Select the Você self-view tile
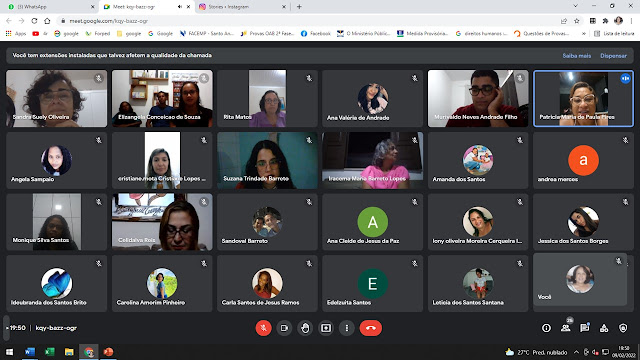Screen dimensions: 640x360 [x=580, y=279]
